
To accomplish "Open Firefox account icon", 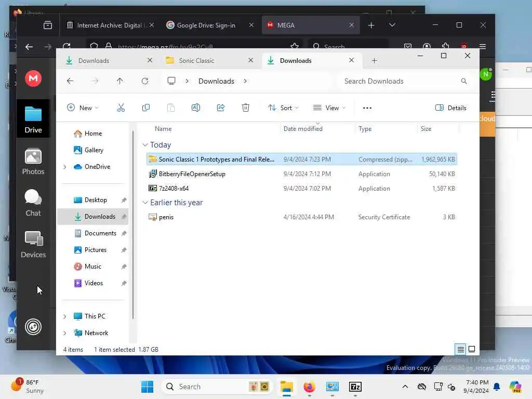I will coord(427,46).
